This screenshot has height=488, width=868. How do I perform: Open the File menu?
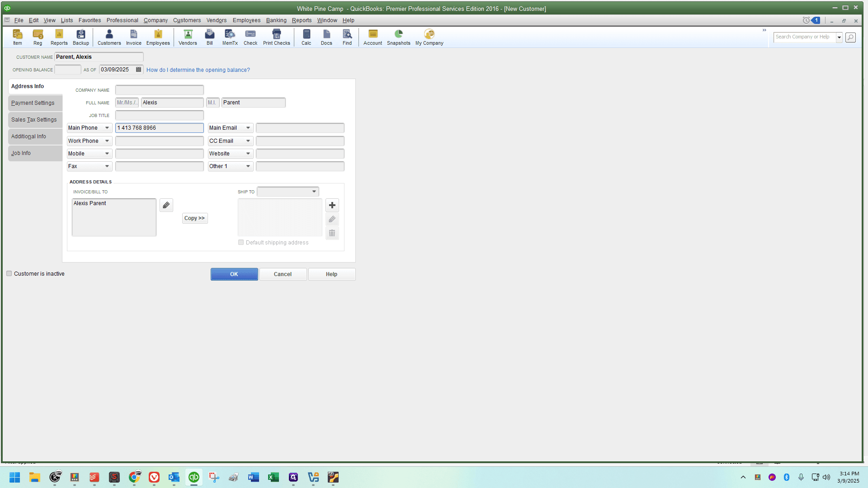19,20
